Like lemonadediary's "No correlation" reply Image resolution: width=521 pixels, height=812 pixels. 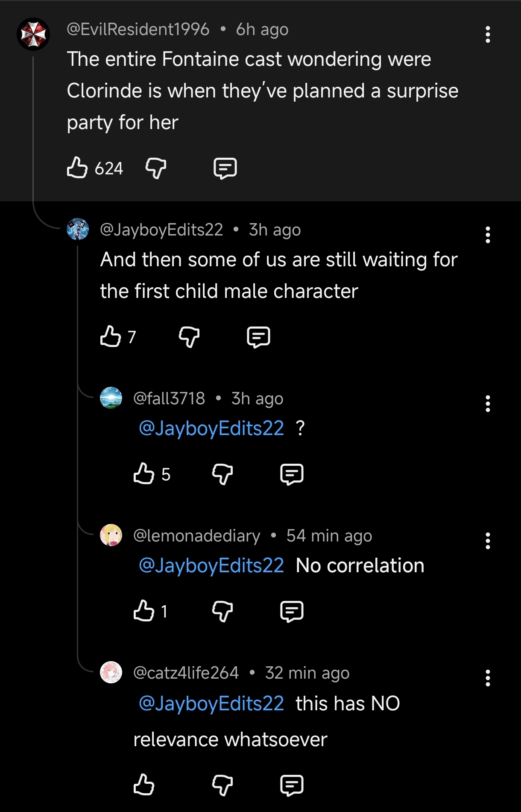[144, 611]
